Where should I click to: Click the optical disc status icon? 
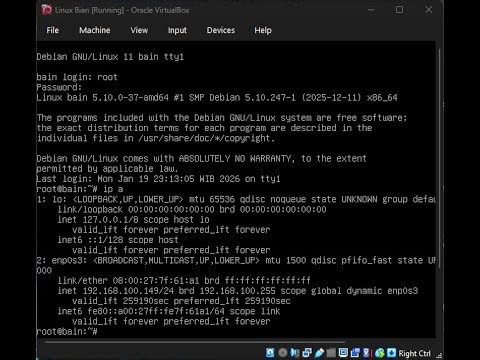point(283,353)
